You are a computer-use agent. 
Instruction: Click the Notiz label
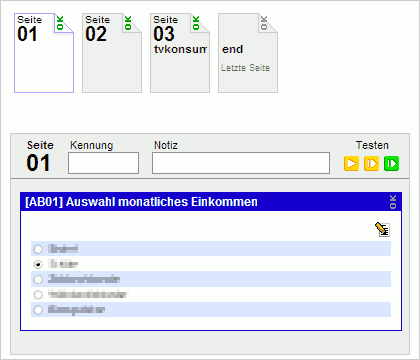[x=166, y=145]
